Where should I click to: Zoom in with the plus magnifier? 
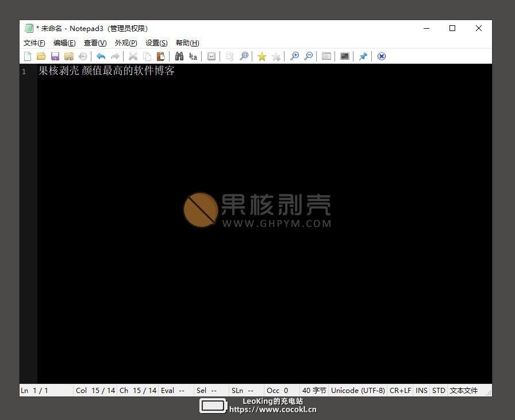[294, 56]
